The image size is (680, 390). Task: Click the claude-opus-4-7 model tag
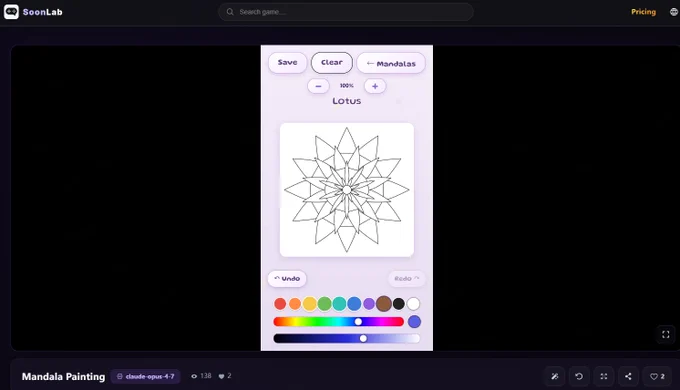coord(146,377)
